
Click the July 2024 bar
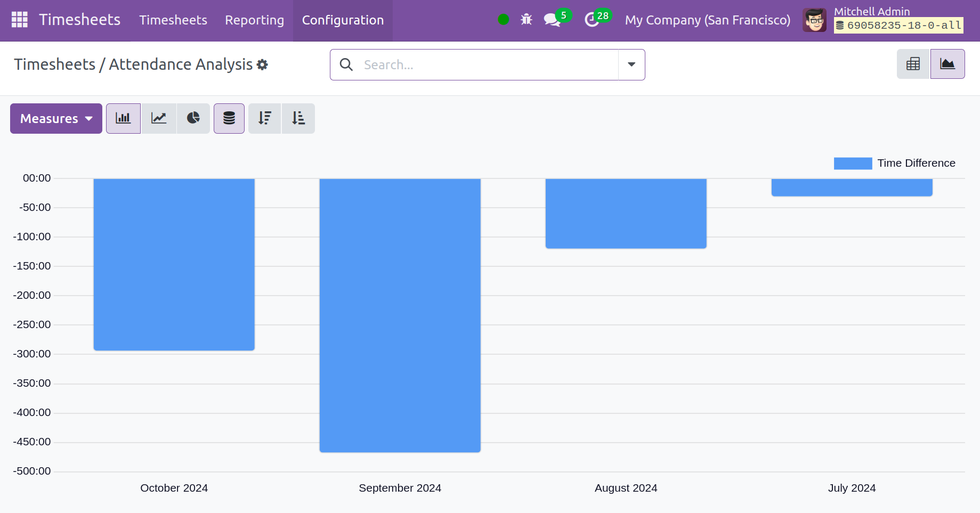coord(852,188)
